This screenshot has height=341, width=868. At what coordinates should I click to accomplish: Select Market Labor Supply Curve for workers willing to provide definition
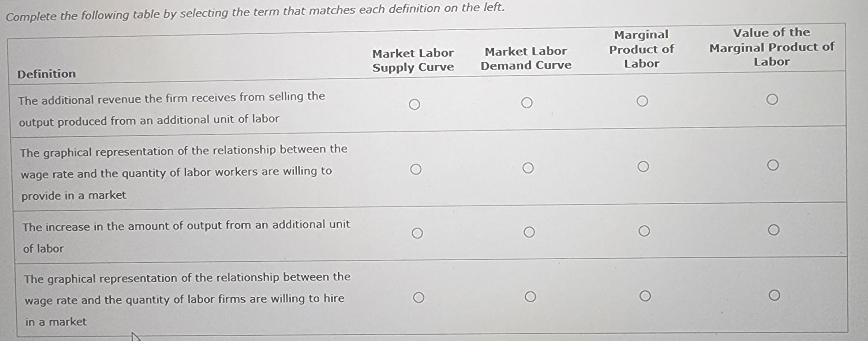tap(416, 169)
